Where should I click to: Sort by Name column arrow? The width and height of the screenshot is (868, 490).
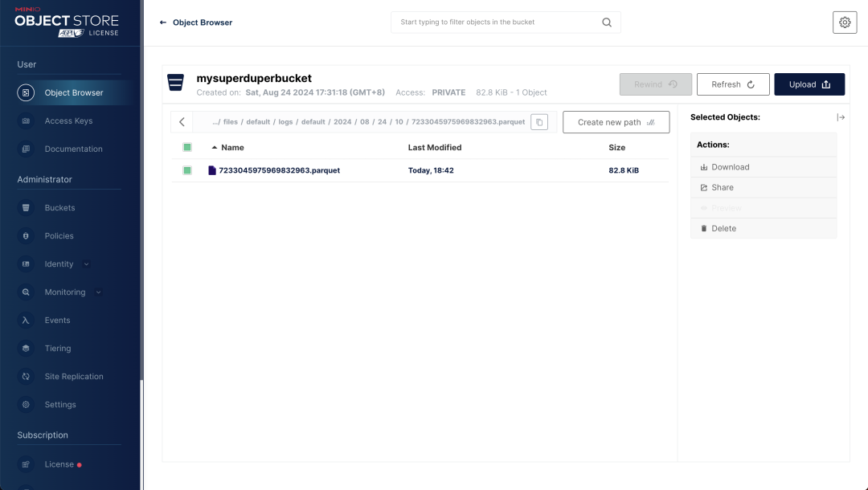pos(215,148)
